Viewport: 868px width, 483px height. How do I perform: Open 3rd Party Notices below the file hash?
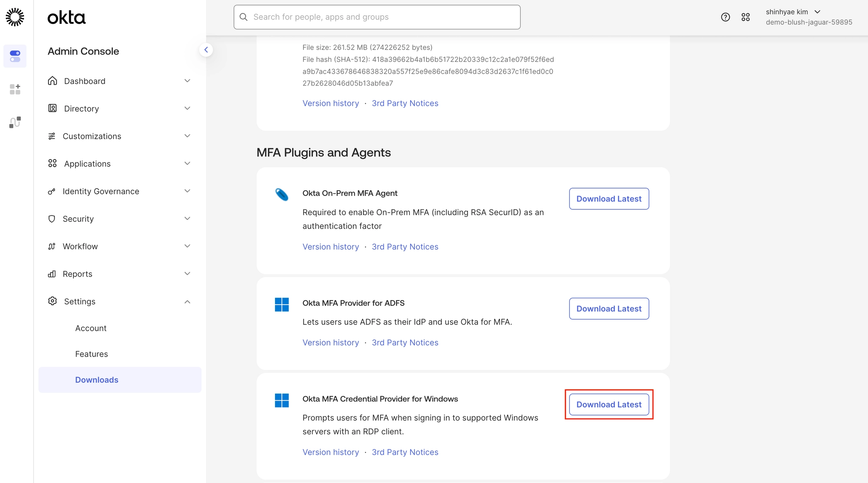[x=405, y=103]
